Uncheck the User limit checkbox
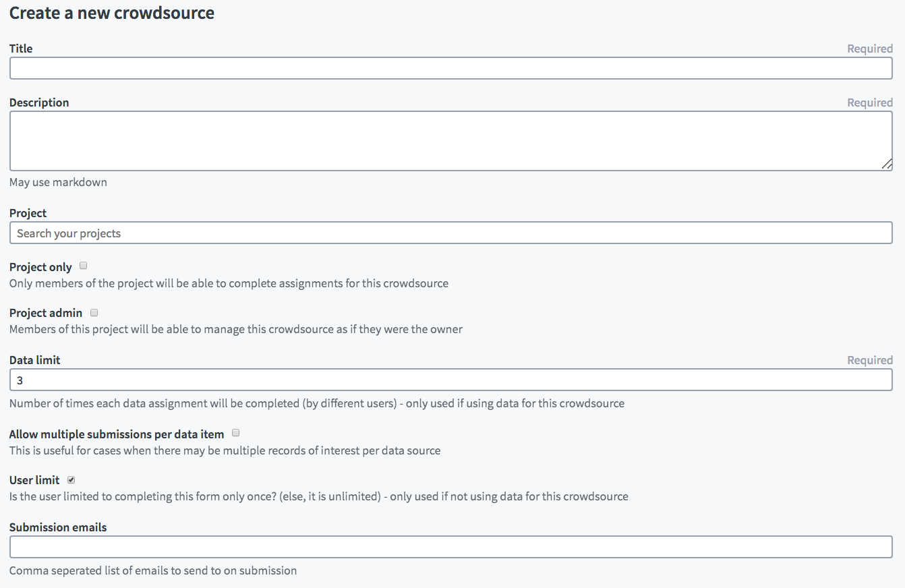Viewport: 905px width, 588px height. pos(71,479)
